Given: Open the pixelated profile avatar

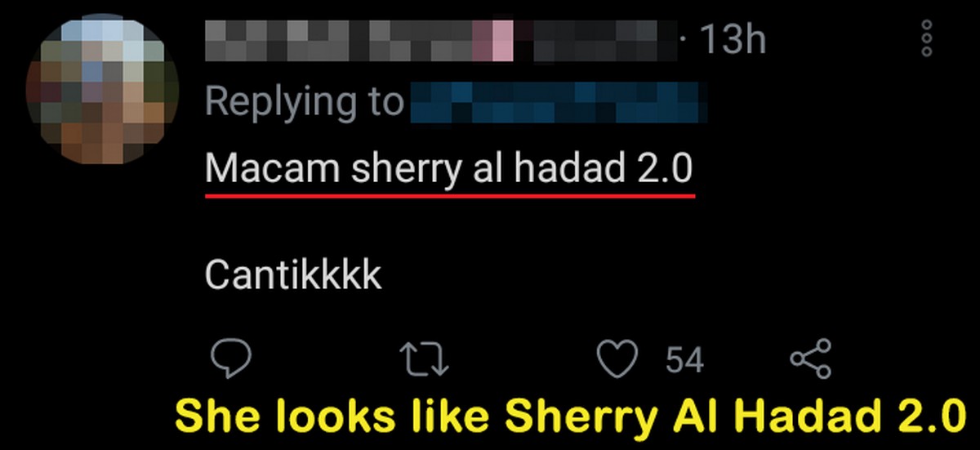Looking at the screenshot, I should click(102, 90).
